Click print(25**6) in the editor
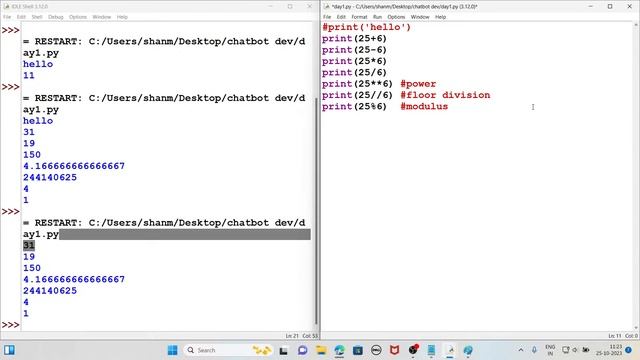Image resolution: width=640 pixels, height=360 pixels. coord(357,84)
